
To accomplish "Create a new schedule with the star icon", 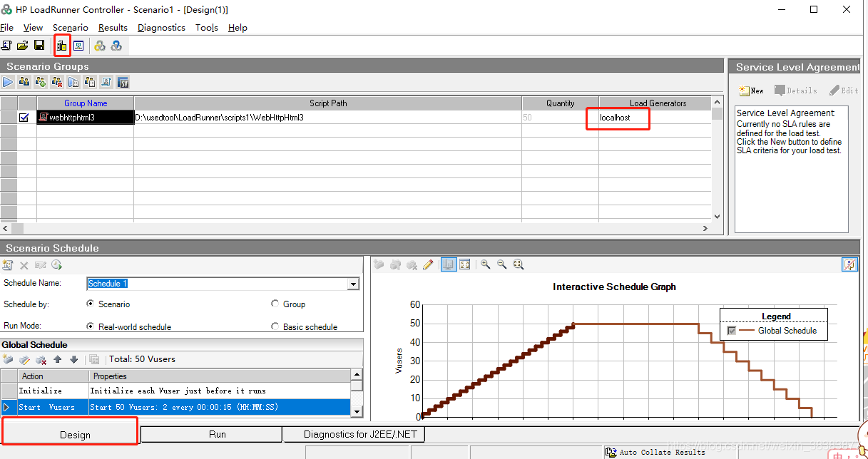I will pyautogui.click(x=8, y=265).
